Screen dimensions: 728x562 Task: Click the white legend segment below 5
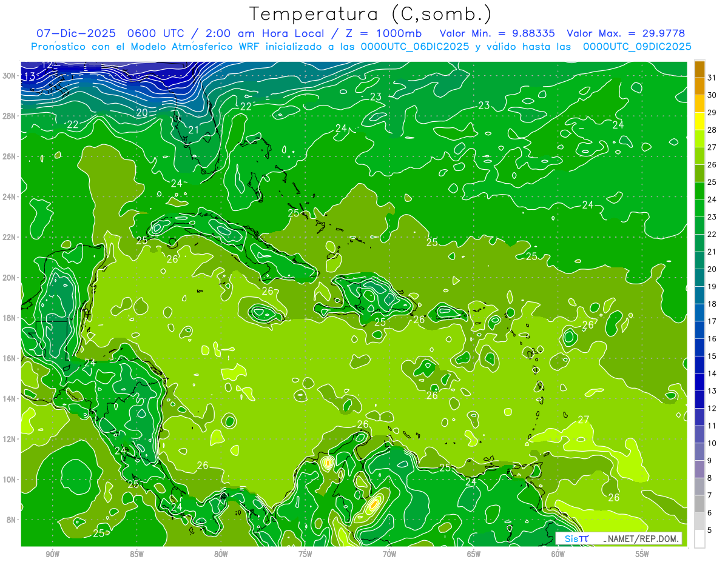click(699, 540)
